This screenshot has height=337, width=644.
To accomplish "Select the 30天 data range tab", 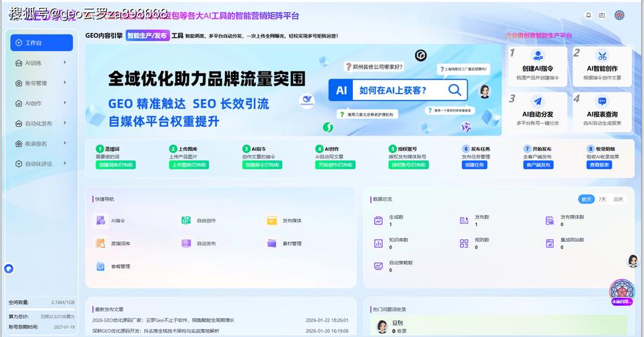I will pos(618,199).
